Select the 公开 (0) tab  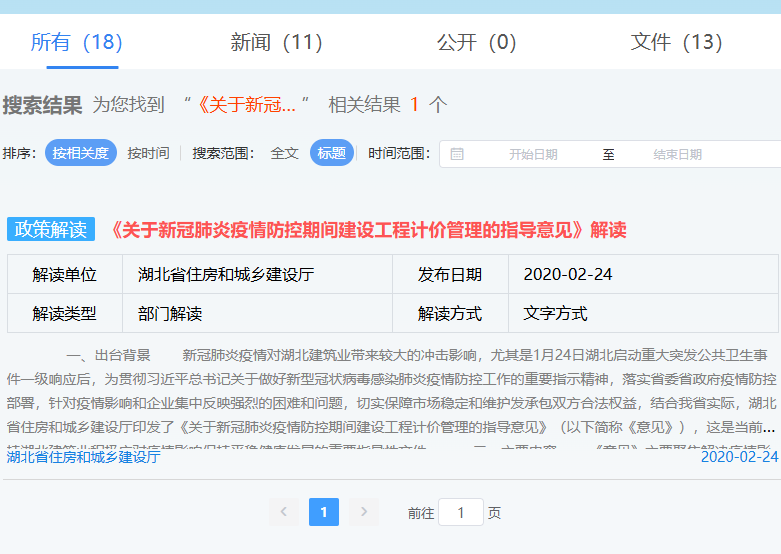(476, 42)
